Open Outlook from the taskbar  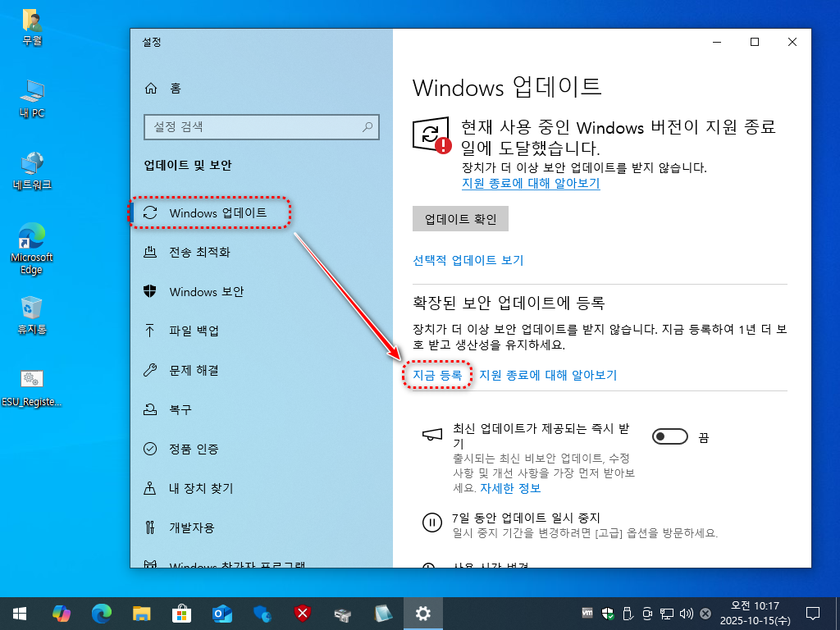(221, 614)
